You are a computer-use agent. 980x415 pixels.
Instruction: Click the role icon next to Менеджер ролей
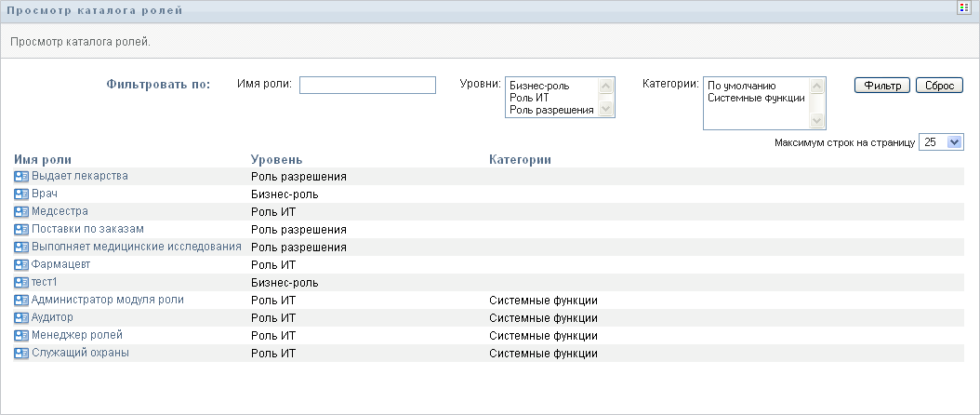click(x=21, y=335)
